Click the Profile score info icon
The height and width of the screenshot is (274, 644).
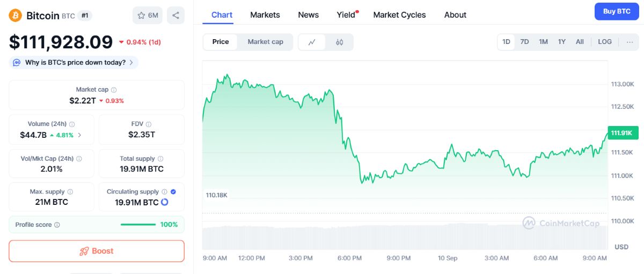pos(57,225)
